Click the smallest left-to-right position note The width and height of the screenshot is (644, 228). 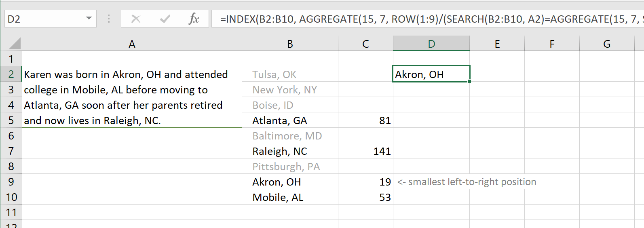pos(467,182)
